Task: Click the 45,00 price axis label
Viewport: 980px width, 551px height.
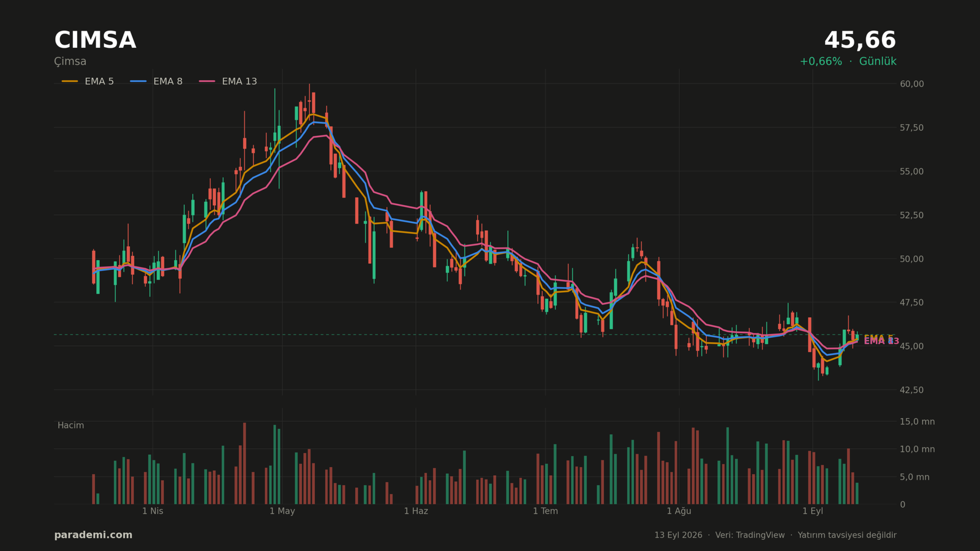Action: 912,347
